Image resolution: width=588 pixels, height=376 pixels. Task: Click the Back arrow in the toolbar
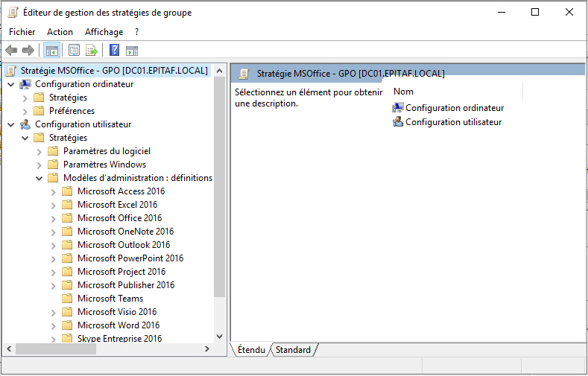click(x=11, y=51)
